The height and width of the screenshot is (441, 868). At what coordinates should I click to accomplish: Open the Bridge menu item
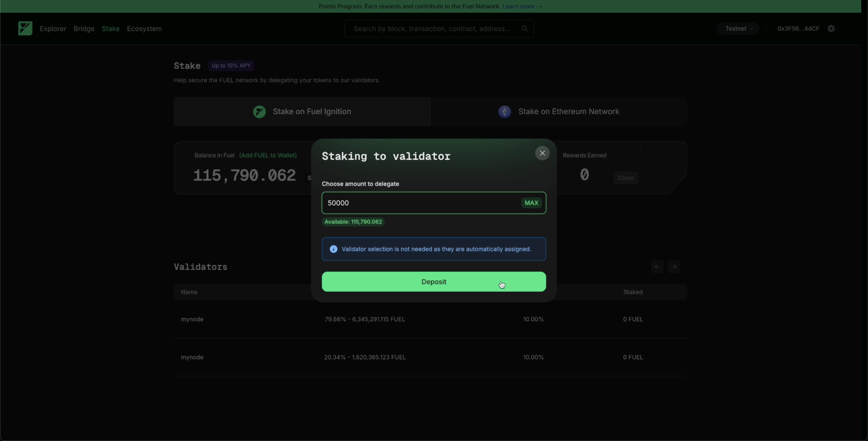coord(84,29)
